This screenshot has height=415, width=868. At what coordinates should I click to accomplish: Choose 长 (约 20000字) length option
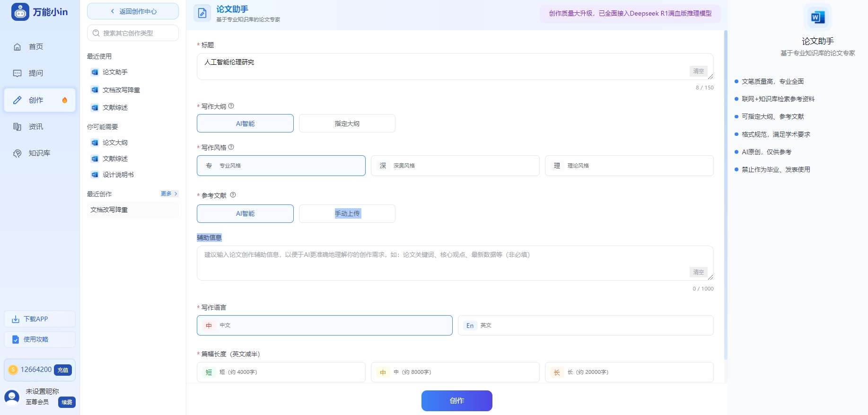point(629,372)
